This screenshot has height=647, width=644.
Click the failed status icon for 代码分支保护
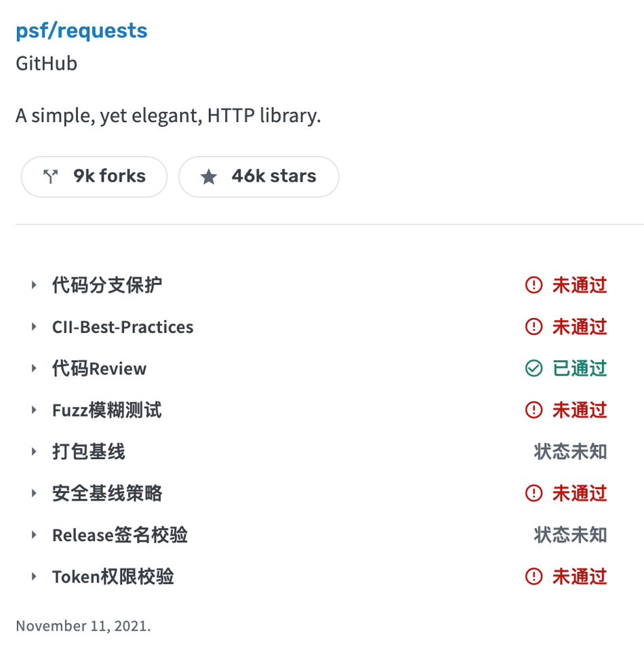[x=534, y=285]
